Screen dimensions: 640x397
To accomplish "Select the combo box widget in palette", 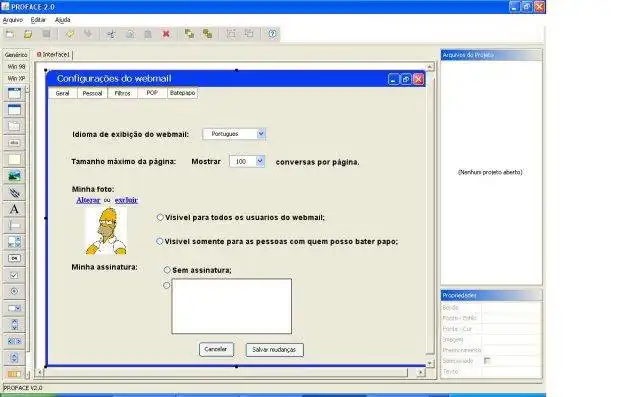I will [14, 308].
